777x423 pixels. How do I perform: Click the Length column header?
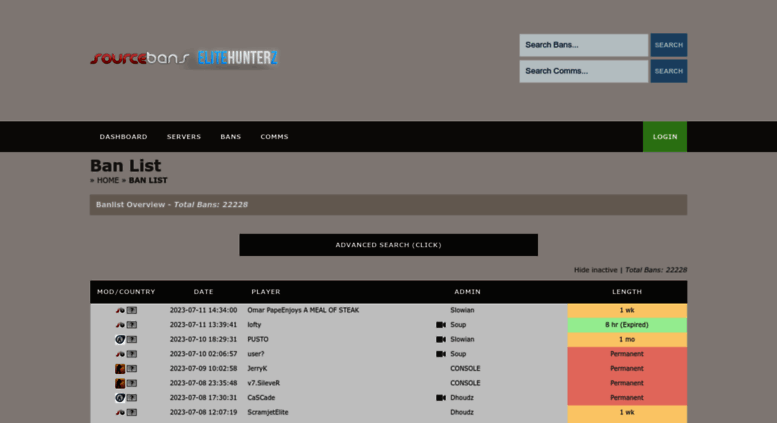tap(627, 292)
